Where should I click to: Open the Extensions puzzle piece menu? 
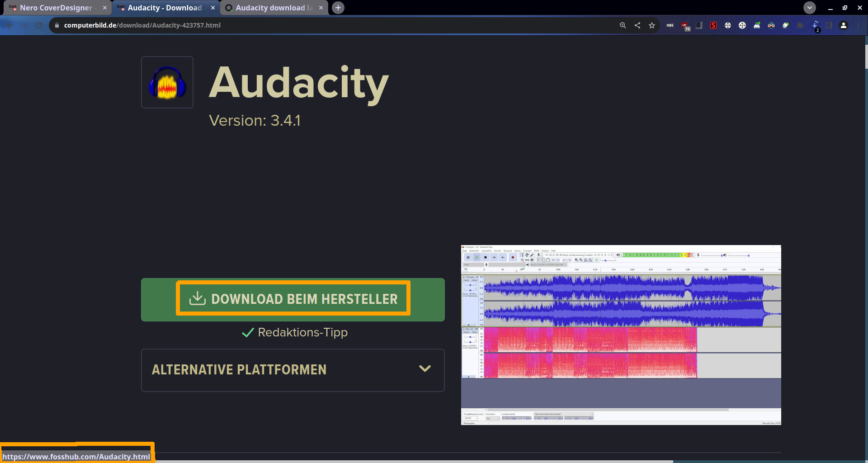800,25
